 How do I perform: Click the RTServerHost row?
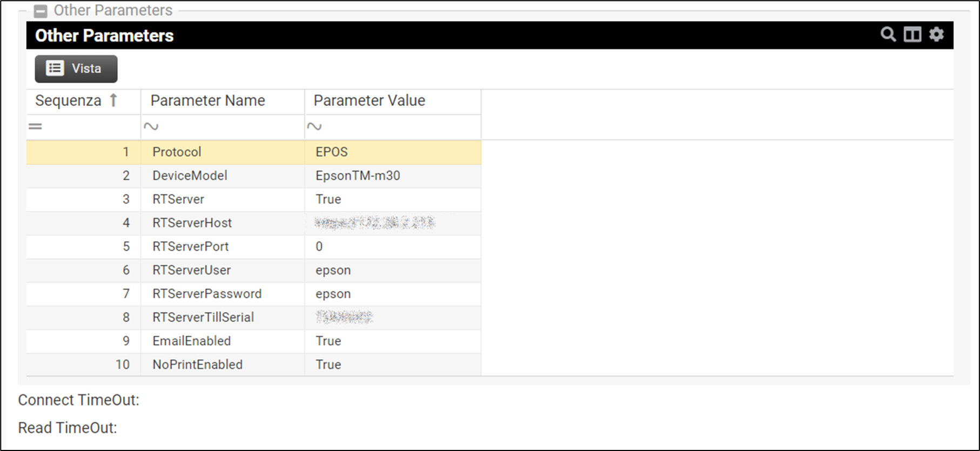click(192, 223)
